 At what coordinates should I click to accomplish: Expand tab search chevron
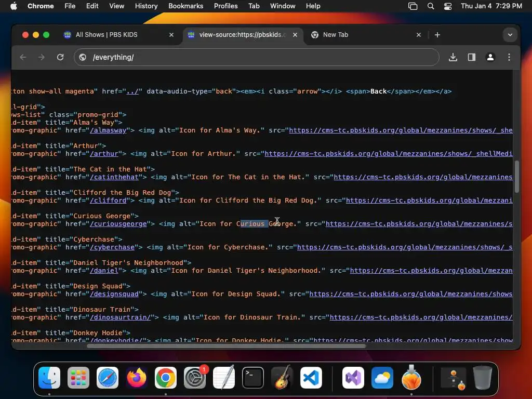click(x=510, y=35)
